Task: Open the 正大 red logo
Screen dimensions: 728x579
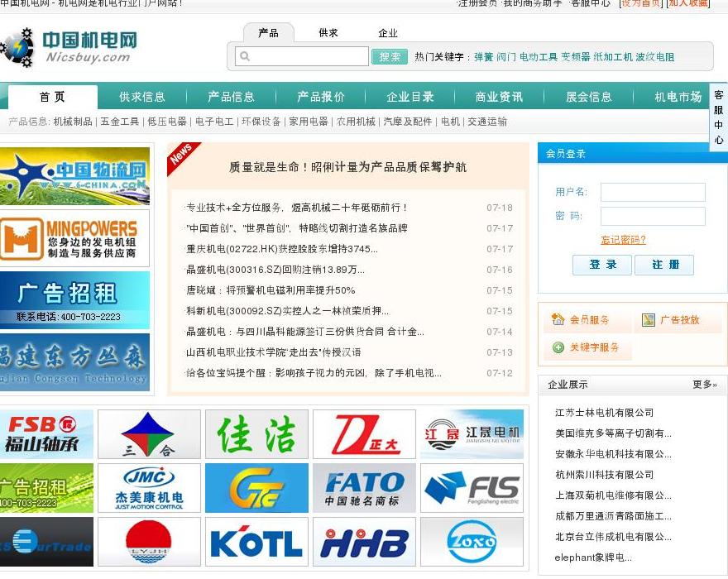Action: tap(365, 434)
